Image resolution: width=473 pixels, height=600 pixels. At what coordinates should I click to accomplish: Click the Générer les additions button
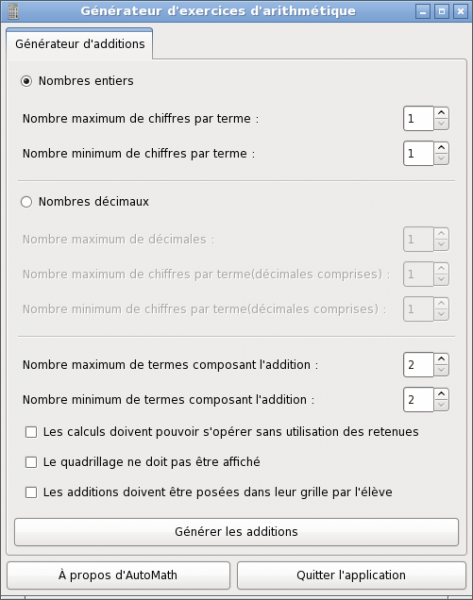click(236, 532)
